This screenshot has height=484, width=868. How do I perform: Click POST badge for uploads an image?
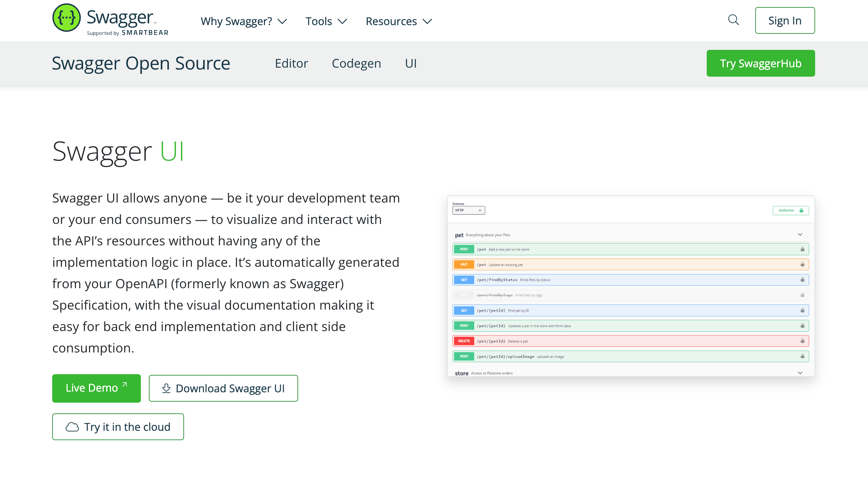[464, 356]
